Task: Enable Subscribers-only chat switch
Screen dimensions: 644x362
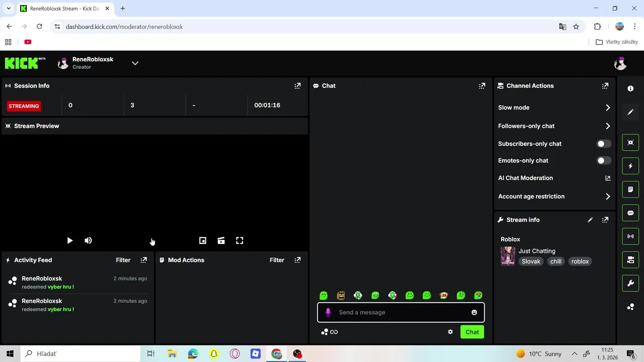Action: pyautogui.click(x=603, y=144)
